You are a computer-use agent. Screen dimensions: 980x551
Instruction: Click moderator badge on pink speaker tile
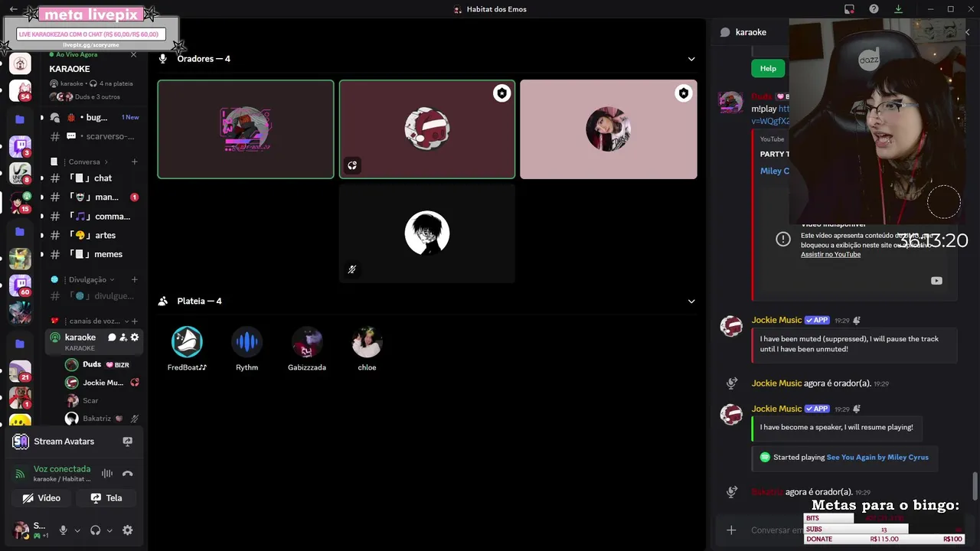(683, 93)
